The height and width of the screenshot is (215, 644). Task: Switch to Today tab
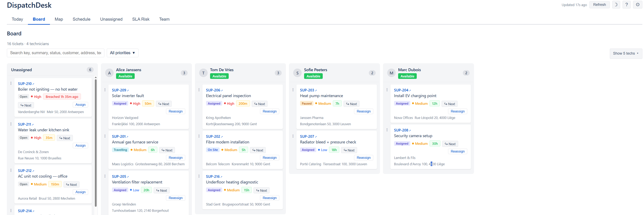[17, 19]
